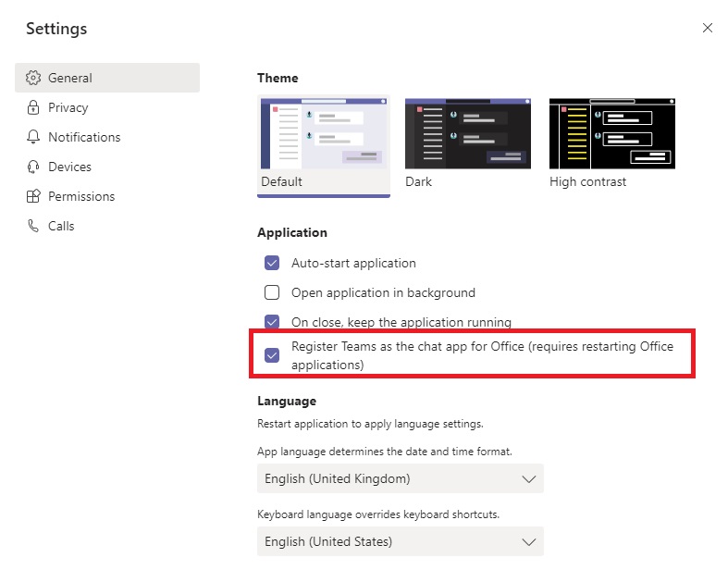Click the Theme section heading
Viewport: 728px width, 582px height.
click(278, 78)
